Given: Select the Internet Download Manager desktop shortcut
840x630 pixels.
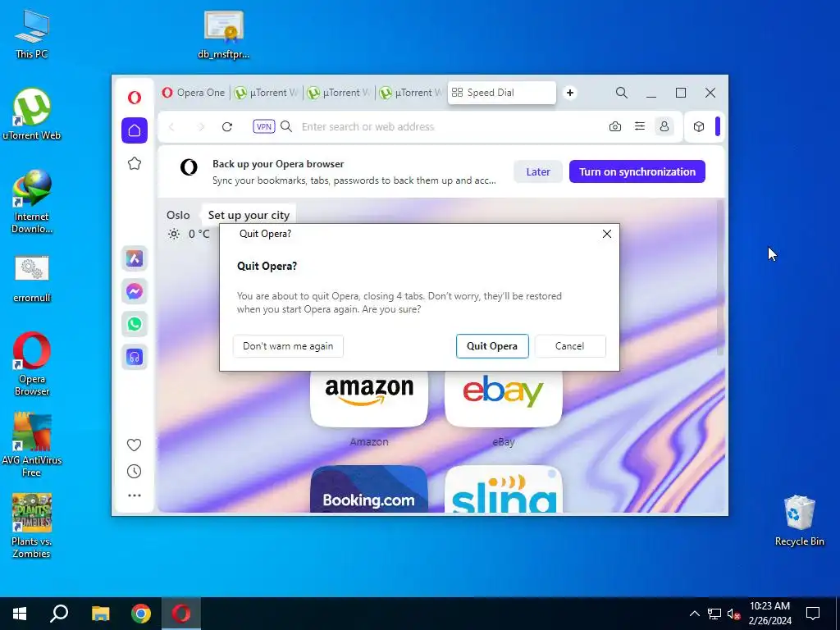Looking at the screenshot, I should click(x=32, y=202).
